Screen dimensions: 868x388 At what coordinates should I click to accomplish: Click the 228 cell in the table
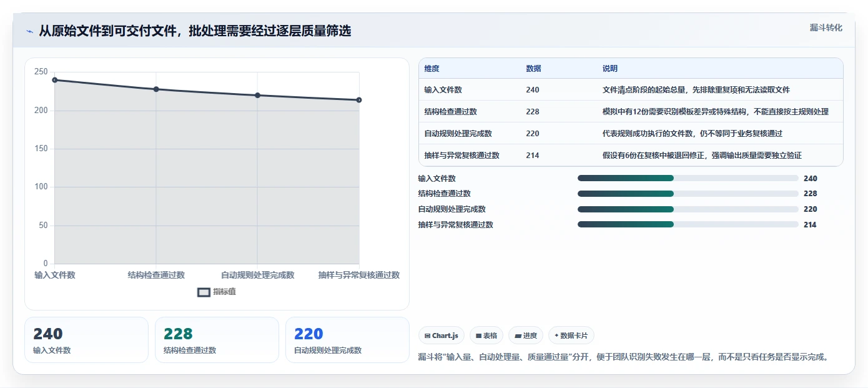(533, 112)
